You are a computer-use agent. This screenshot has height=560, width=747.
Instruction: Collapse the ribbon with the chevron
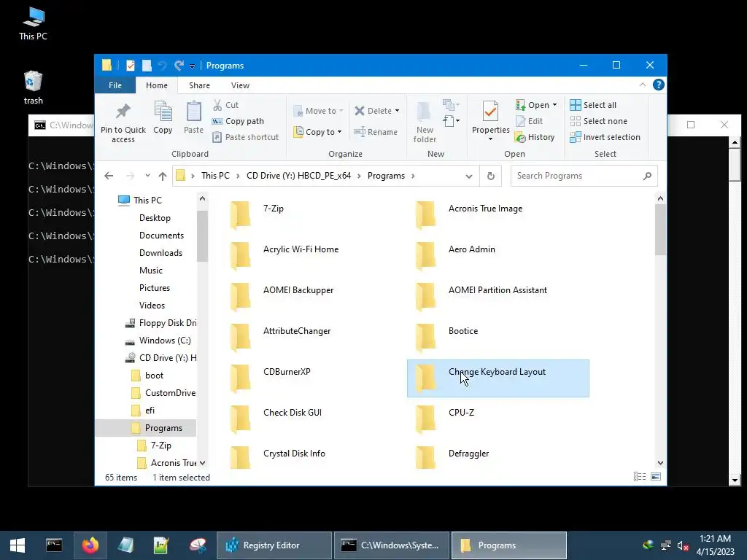pyautogui.click(x=642, y=85)
